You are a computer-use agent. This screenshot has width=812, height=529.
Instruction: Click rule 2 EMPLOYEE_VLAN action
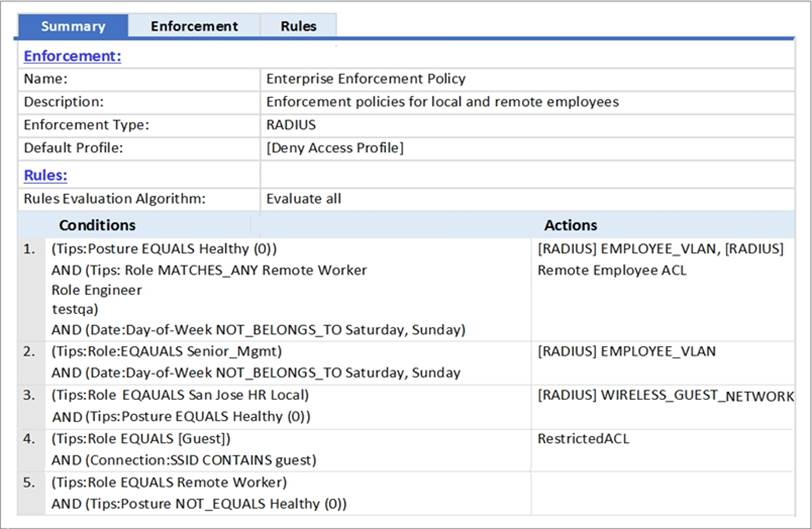(626, 351)
